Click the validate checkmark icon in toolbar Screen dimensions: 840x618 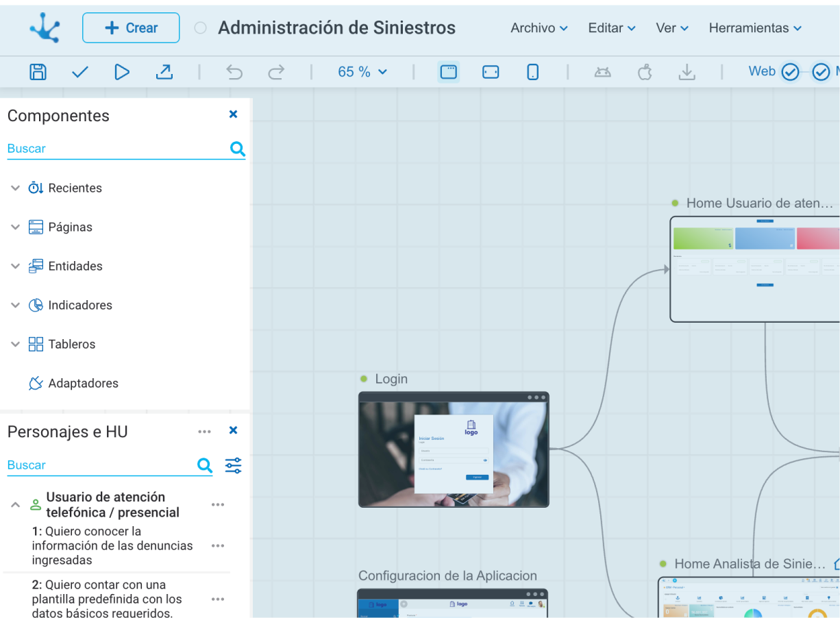(x=80, y=72)
